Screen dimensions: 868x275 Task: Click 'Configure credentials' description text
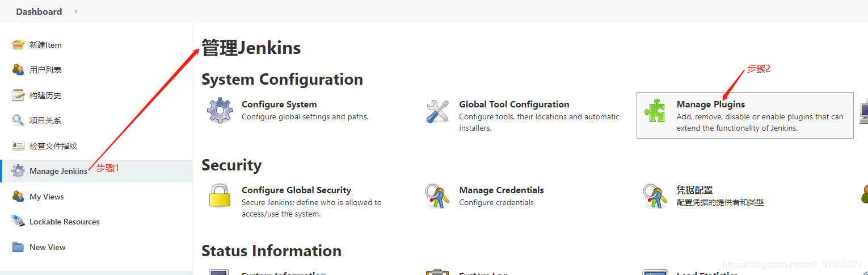[x=496, y=202]
